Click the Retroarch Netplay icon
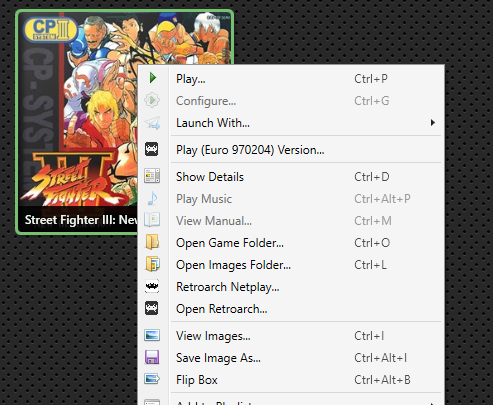This screenshot has height=405, width=493. pyautogui.click(x=152, y=286)
